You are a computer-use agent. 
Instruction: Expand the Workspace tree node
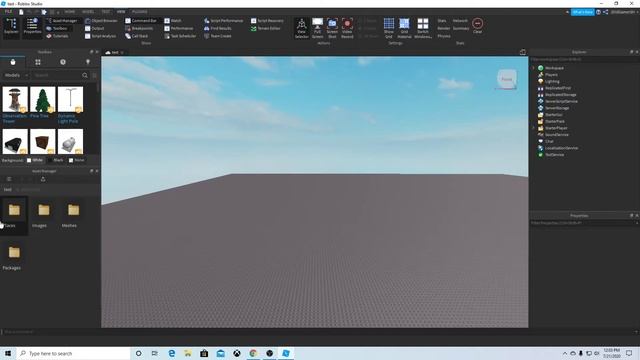click(533, 68)
